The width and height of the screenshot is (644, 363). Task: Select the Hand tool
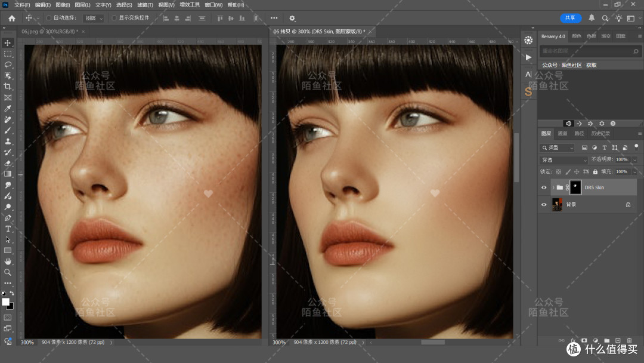pyautogui.click(x=8, y=262)
